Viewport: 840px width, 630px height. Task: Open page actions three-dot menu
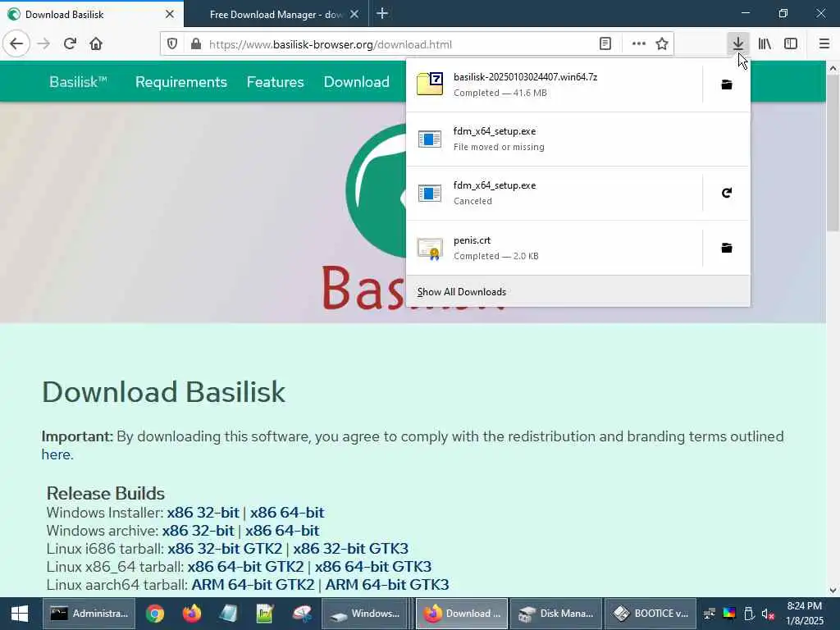tap(638, 44)
